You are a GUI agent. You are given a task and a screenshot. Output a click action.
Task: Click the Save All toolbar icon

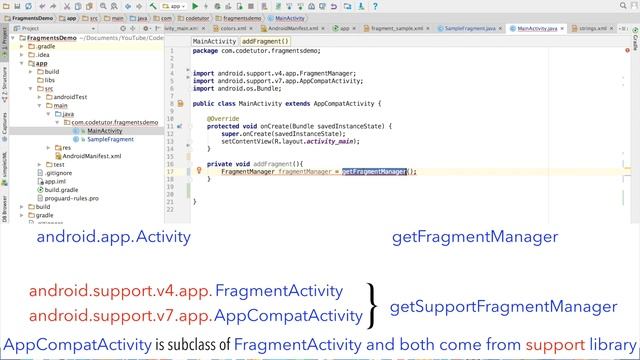[17, 6]
